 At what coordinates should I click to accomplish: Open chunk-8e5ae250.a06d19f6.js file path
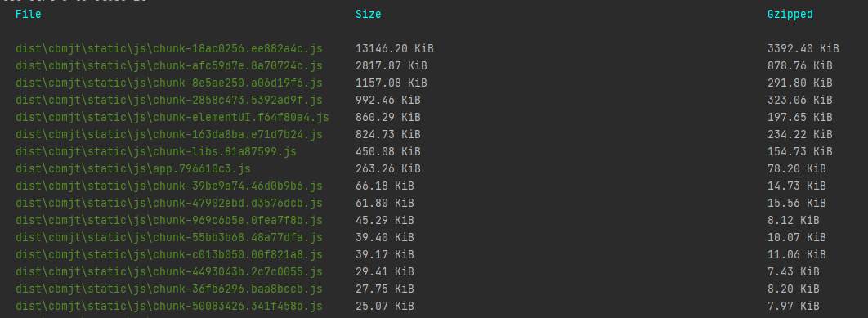click(169, 83)
